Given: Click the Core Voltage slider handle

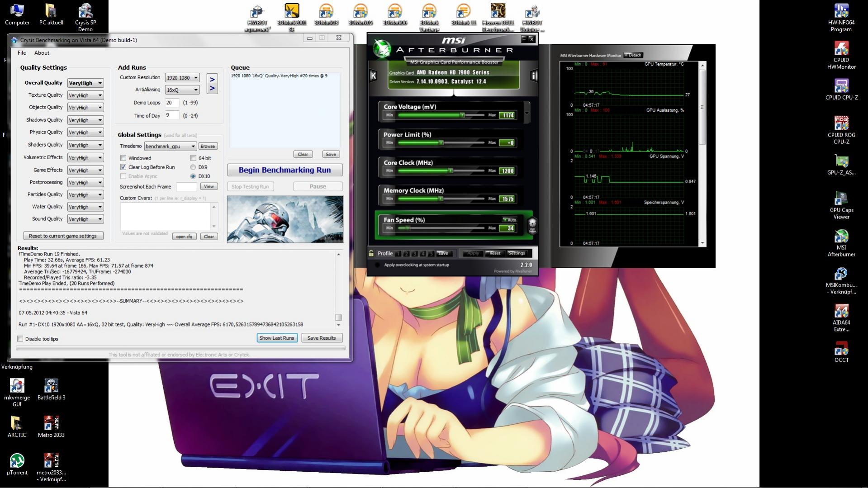Looking at the screenshot, I should 462,115.
